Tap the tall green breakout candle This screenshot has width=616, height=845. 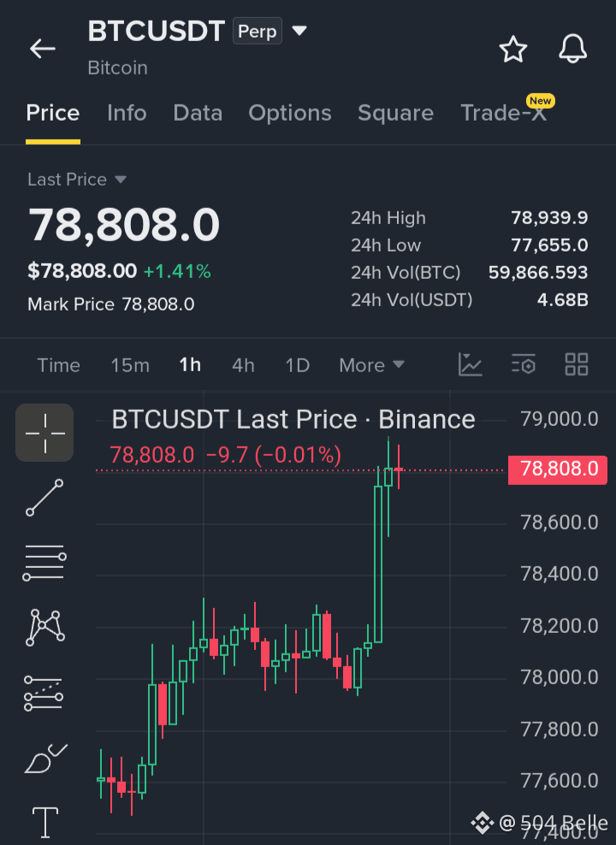378,564
